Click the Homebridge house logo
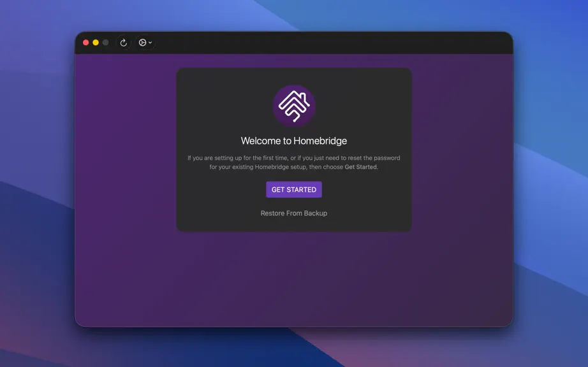The width and height of the screenshot is (588, 367). (x=294, y=106)
